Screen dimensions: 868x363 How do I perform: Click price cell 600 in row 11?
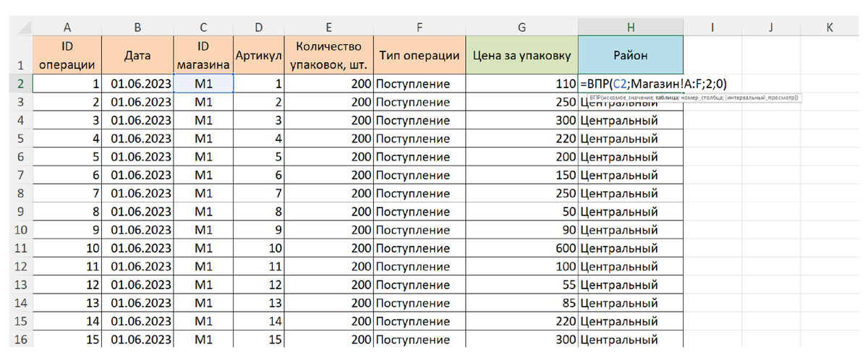click(x=522, y=249)
